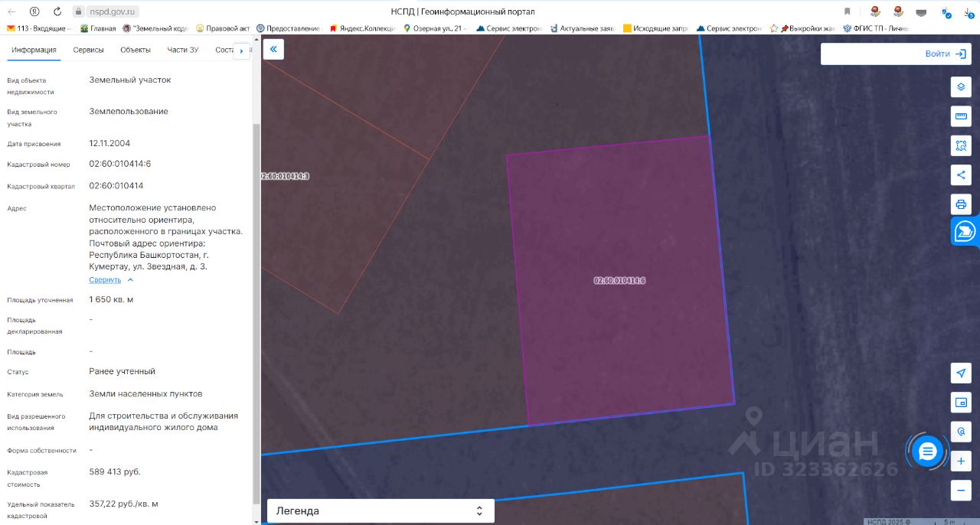Click the date value 12.11.2004
Viewport: 980px width, 525px height.
coord(109,143)
